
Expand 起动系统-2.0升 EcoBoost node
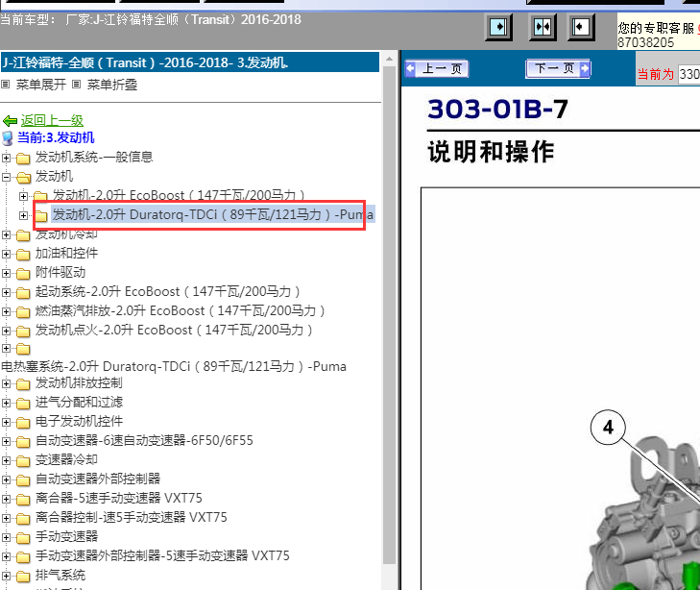point(7,292)
